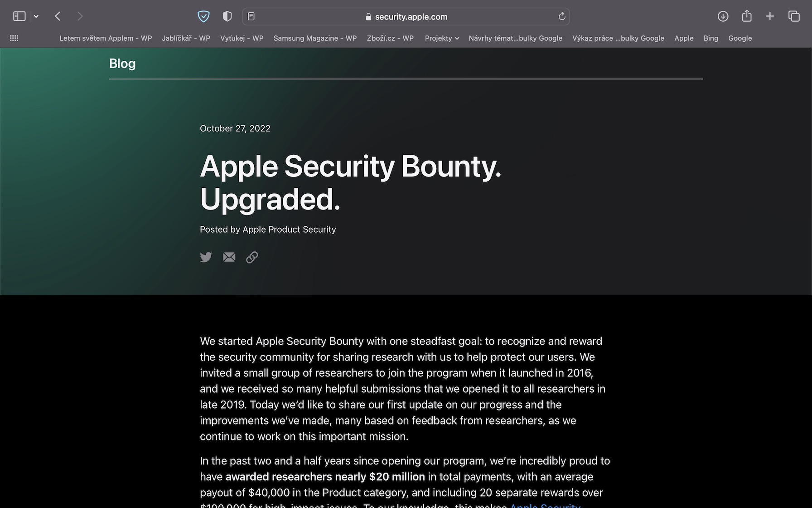
Task: Click the security.apple.com address field
Action: pos(406,16)
